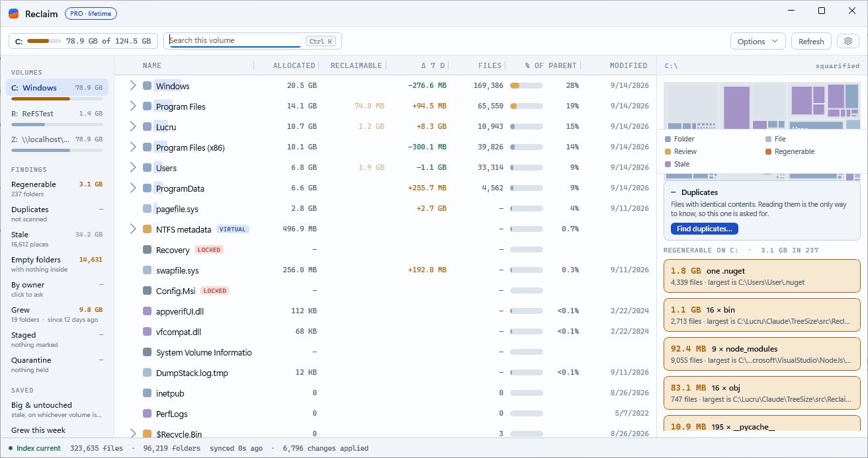
Task: Select the R: ReFSTest volume
Action: tap(57, 116)
